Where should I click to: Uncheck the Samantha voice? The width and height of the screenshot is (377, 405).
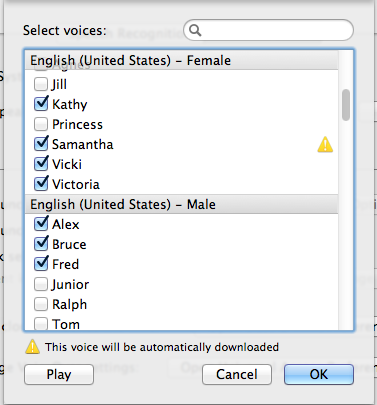(41, 144)
